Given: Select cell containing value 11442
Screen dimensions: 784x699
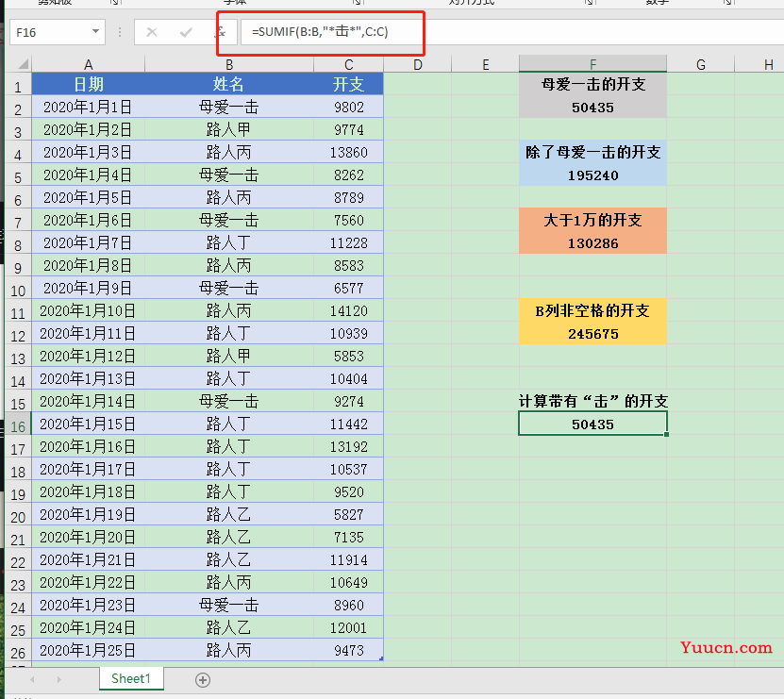Looking at the screenshot, I should pyautogui.click(x=348, y=424).
